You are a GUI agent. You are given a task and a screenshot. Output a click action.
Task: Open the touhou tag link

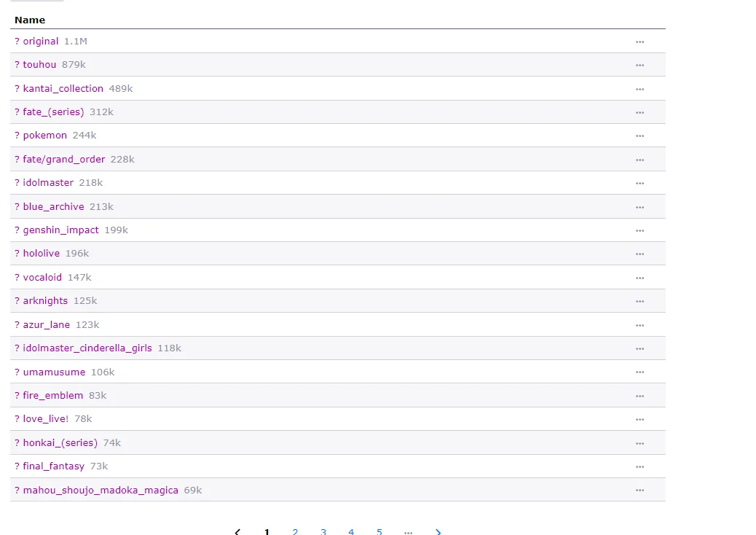point(39,65)
